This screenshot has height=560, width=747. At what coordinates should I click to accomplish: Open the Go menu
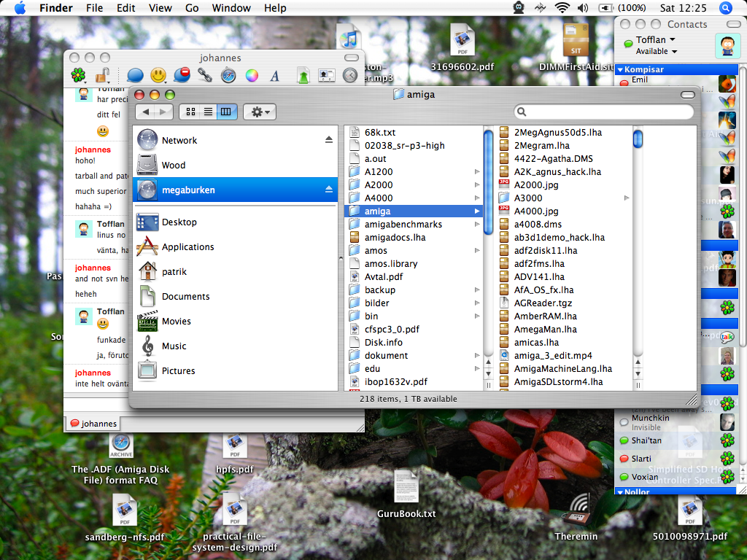192,8
